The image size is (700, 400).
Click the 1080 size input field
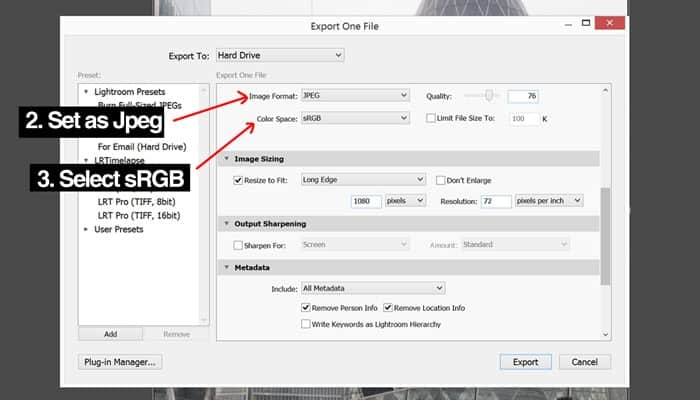366,201
